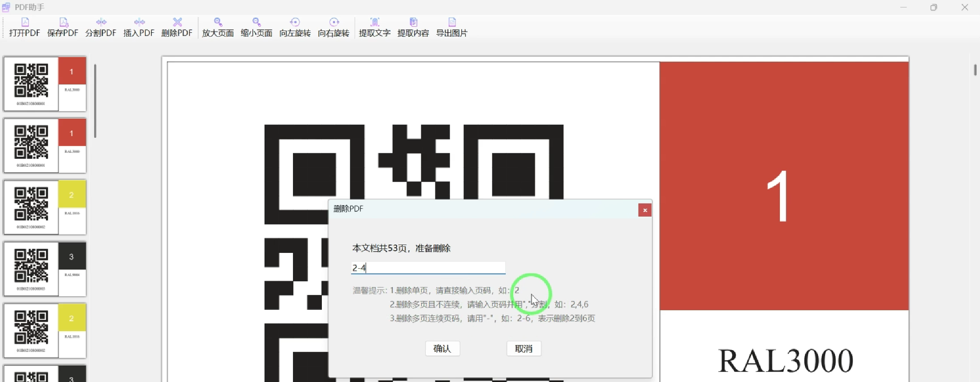The width and height of the screenshot is (980, 382).
Task: Close the PDF助手 window
Action: 965,7
